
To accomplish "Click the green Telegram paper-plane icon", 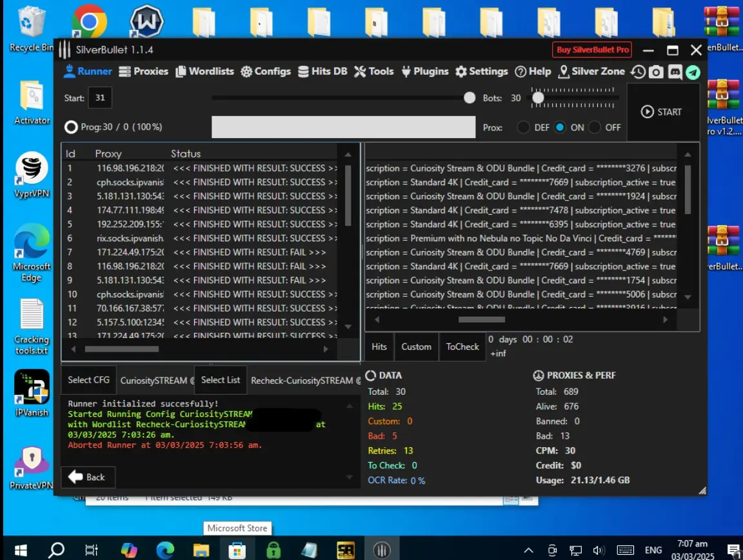I will point(693,72).
